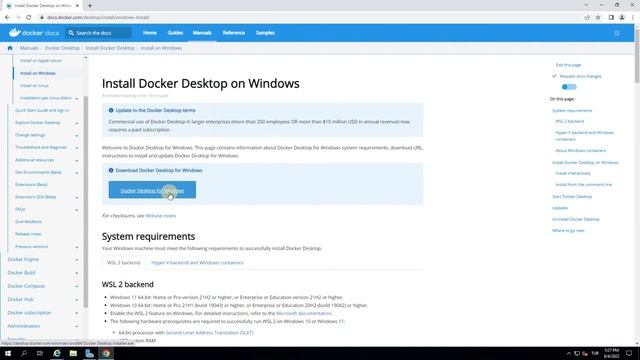640x360 pixels.
Task: Select the WSL 2 backend tab
Action: click(x=123, y=262)
